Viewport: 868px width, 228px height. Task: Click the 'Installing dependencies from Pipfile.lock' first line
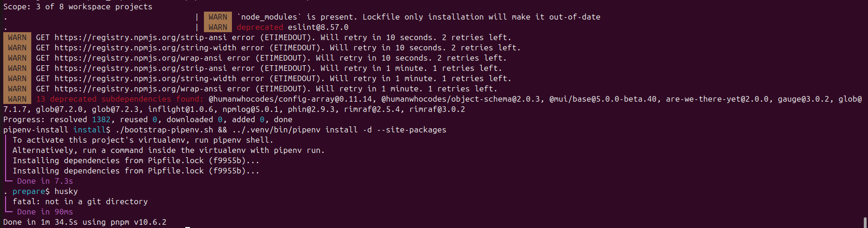point(136,160)
